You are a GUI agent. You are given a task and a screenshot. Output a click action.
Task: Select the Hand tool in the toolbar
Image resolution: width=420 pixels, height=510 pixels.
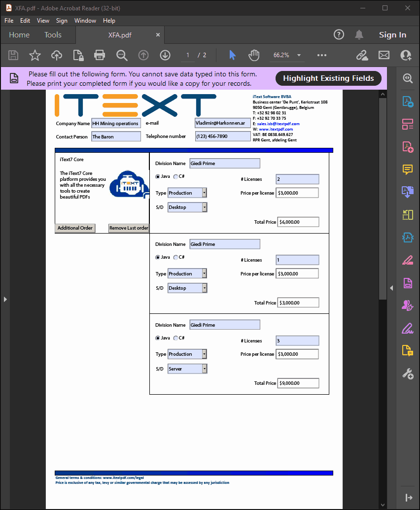253,55
